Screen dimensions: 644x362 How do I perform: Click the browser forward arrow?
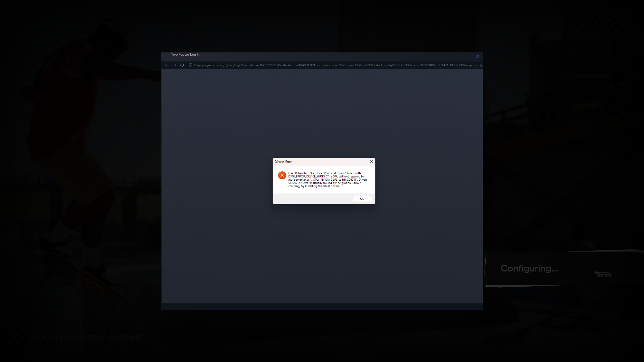(175, 65)
